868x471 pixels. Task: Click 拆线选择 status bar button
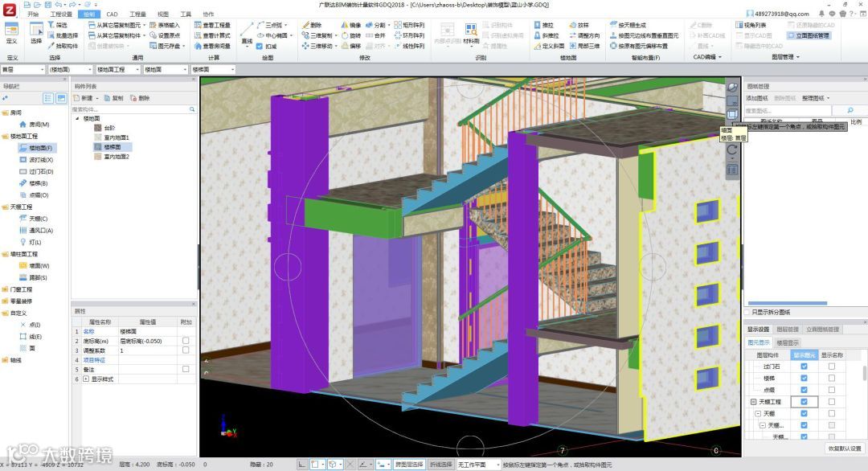(x=441, y=465)
